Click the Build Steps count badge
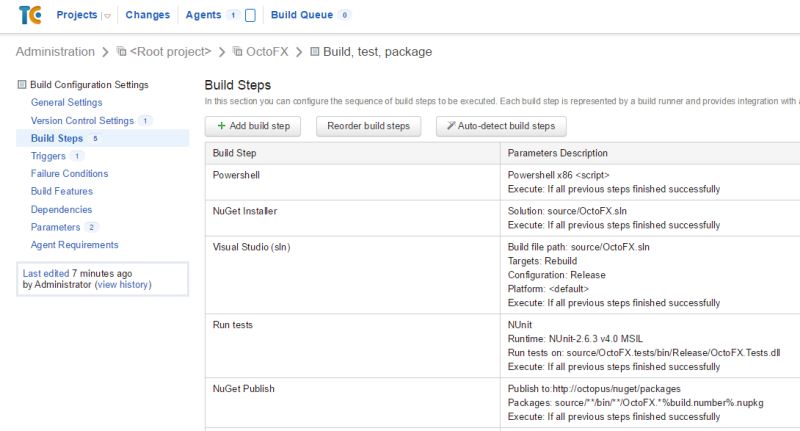800x431 pixels. [95, 138]
